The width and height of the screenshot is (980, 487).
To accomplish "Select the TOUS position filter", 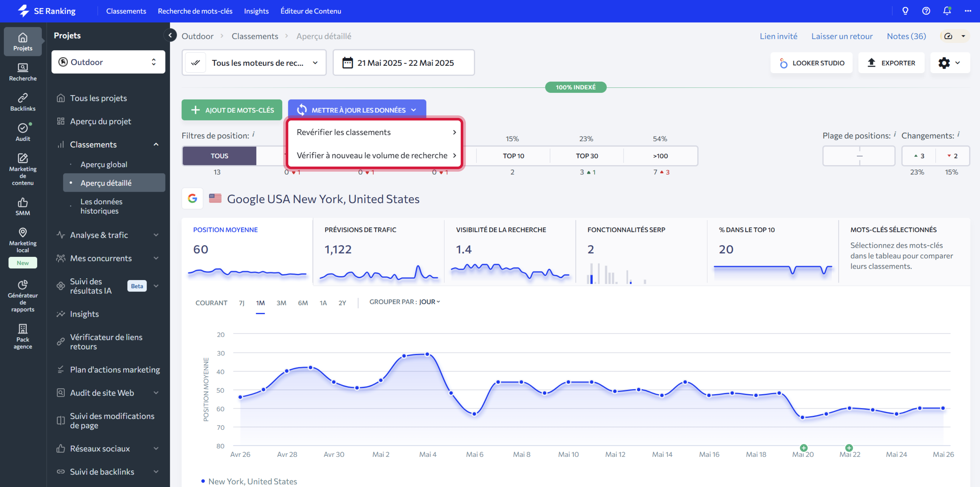I will click(220, 156).
